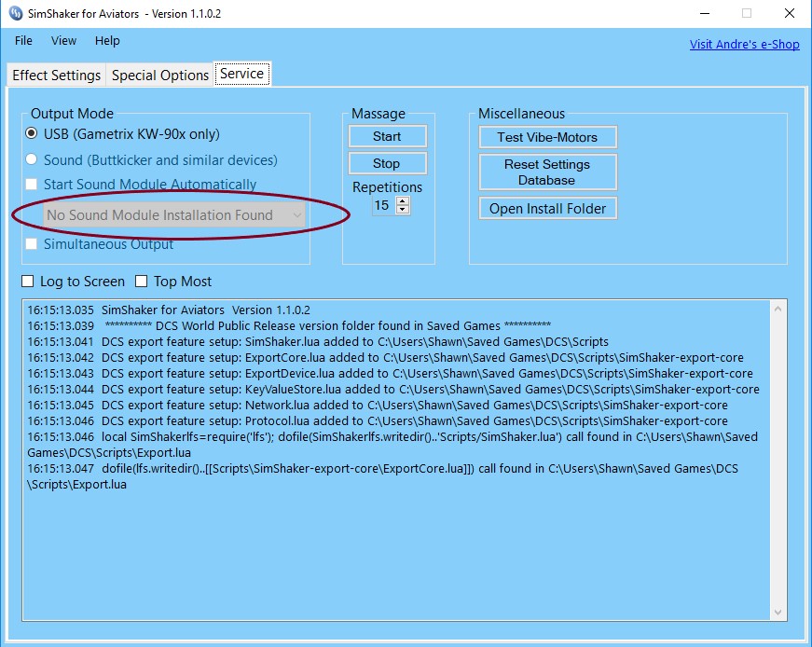Click the Repetitions value field showing 15
Viewport: 812px width, 647px height.
384,205
